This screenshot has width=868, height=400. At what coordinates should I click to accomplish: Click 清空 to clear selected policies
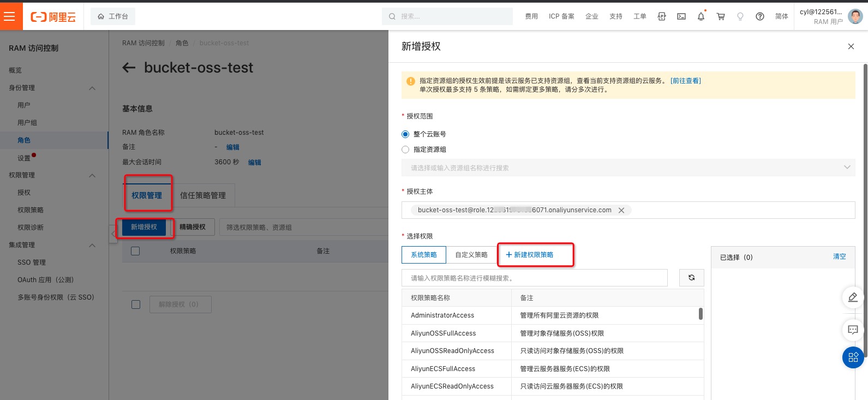840,256
